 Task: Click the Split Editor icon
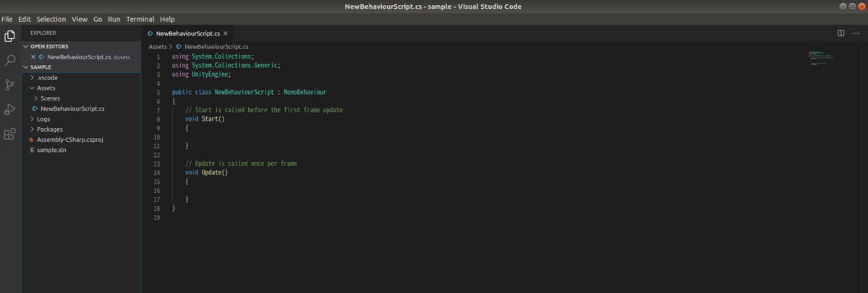(841, 33)
